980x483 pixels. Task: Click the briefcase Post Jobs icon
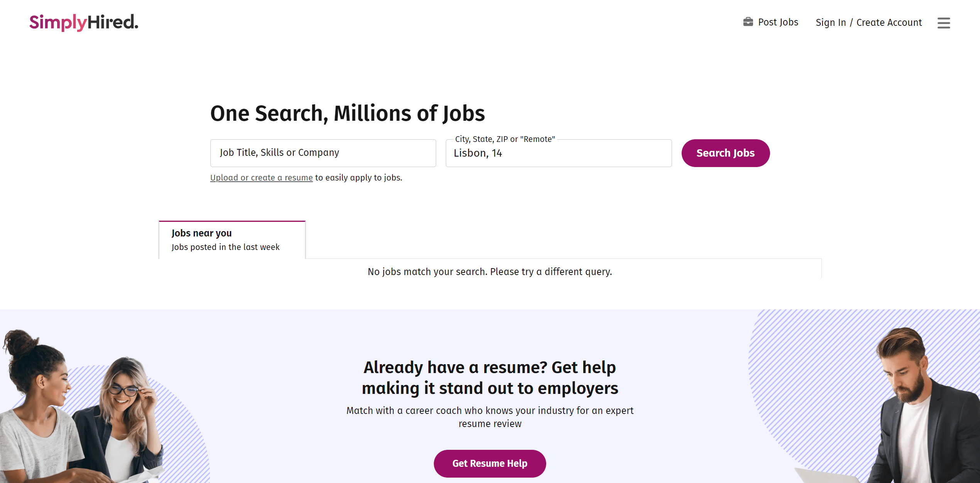(x=748, y=22)
